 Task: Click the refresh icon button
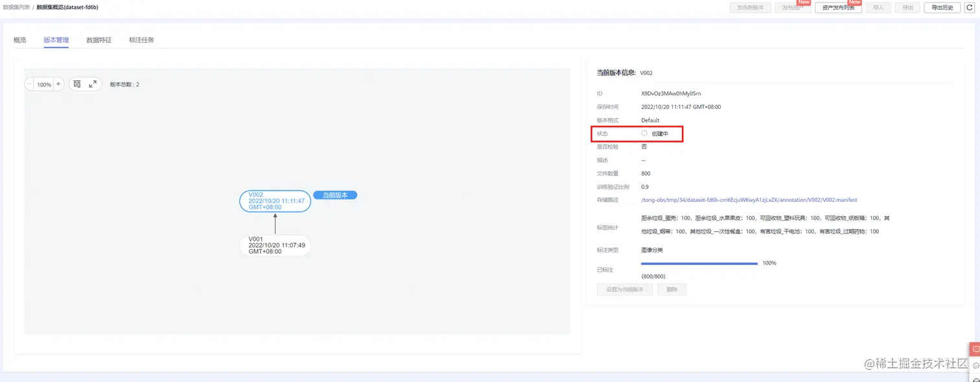point(969,8)
